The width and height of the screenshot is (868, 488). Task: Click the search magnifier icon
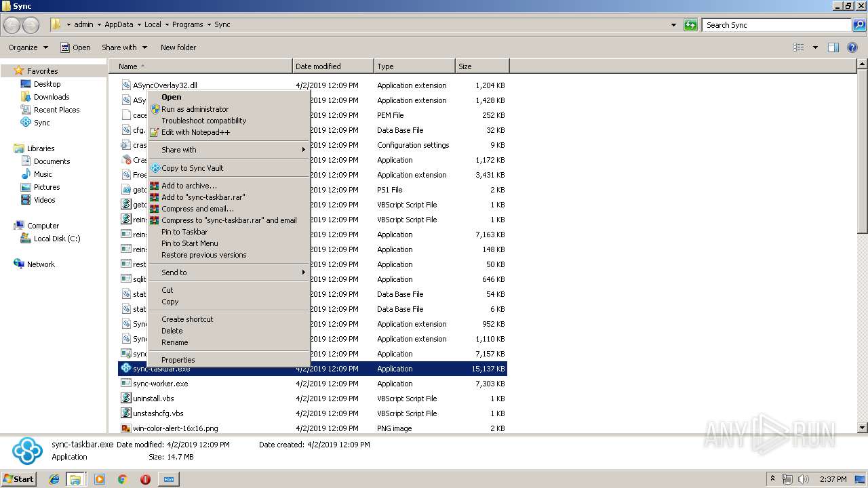pos(859,25)
